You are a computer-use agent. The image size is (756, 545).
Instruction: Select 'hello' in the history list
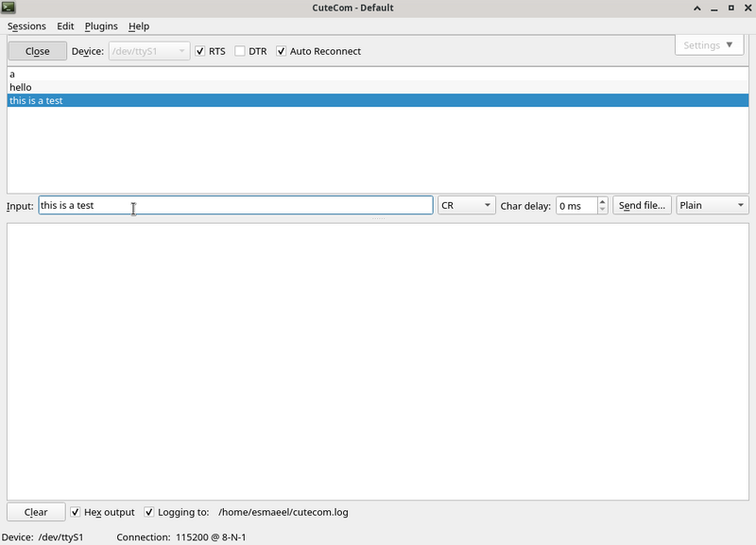[21, 87]
